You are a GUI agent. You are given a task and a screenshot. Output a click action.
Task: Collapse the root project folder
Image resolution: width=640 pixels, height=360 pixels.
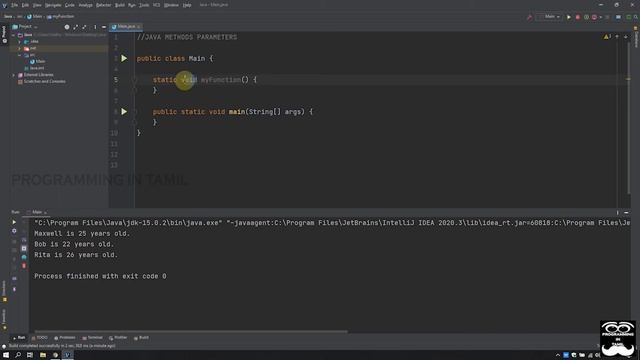13,35
